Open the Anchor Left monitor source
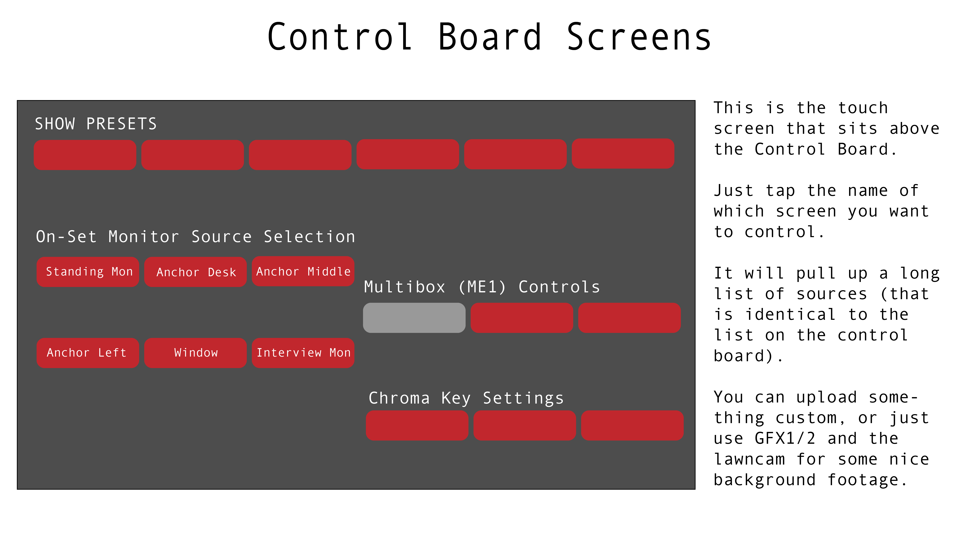The width and height of the screenshot is (980, 551). (x=88, y=353)
